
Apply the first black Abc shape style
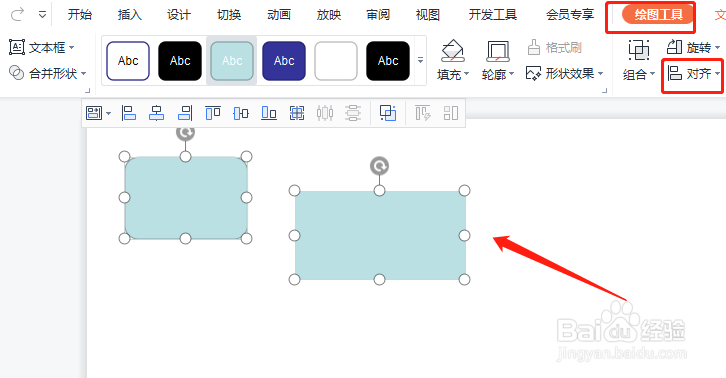point(180,61)
